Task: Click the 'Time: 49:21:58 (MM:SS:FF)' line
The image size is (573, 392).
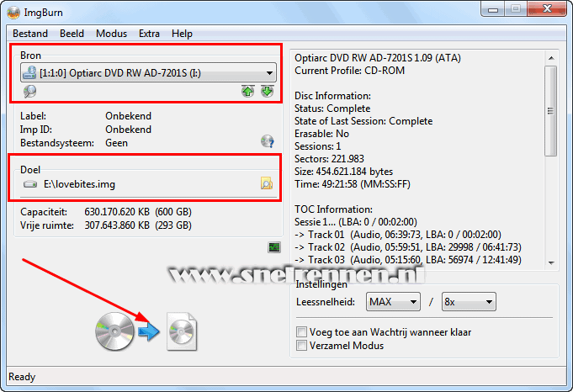Action: click(x=353, y=184)
